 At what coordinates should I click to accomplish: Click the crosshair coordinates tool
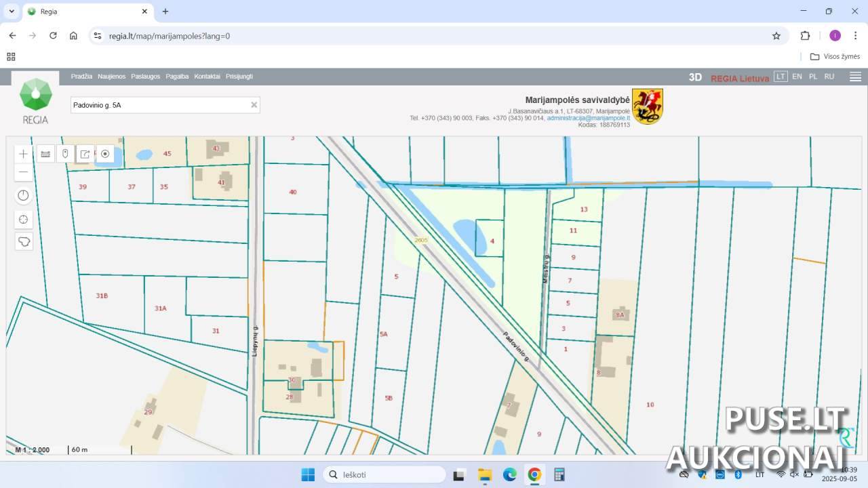[24, 219]
